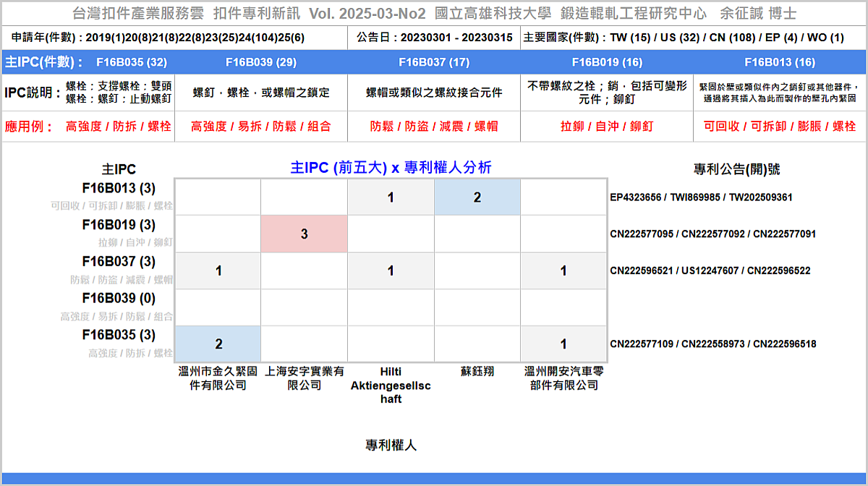Viewport: 868px width, 486px height.
Task: Click patent numbers starting with CN222577109
Action: [713, 344]
